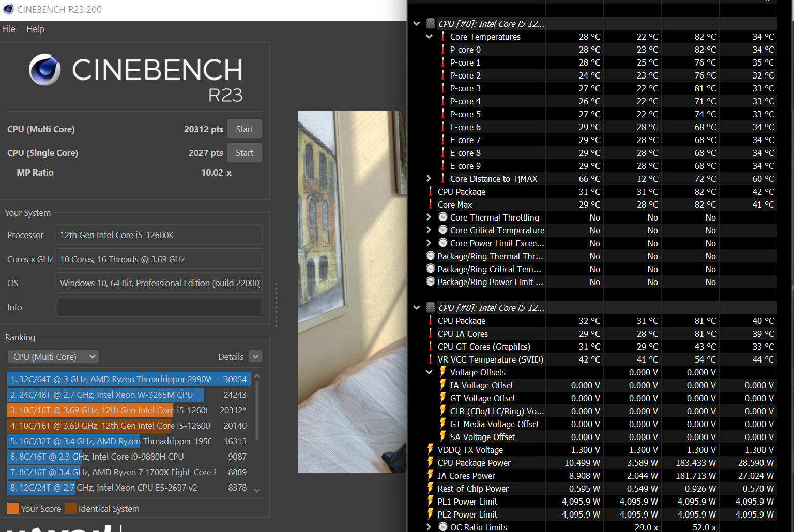Viewport: 794px width, 532px height.
Task: Click the clock icon beside Core Power Limit Excee...
Action: [x=443, y=243]
